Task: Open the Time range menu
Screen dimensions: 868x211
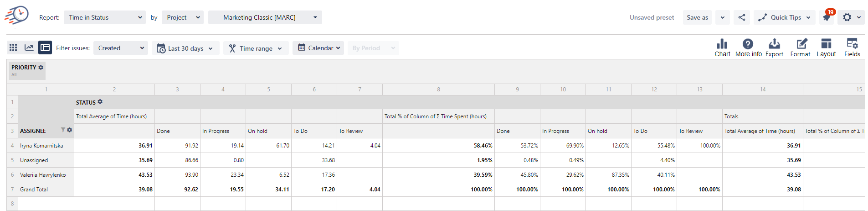Action: tap(256, 48)
